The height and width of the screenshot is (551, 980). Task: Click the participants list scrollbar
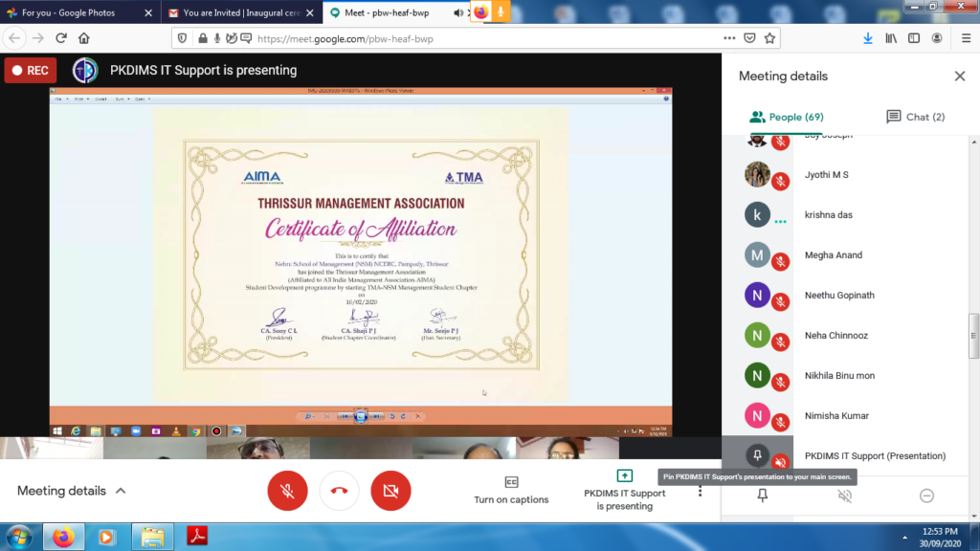point(974,337)
